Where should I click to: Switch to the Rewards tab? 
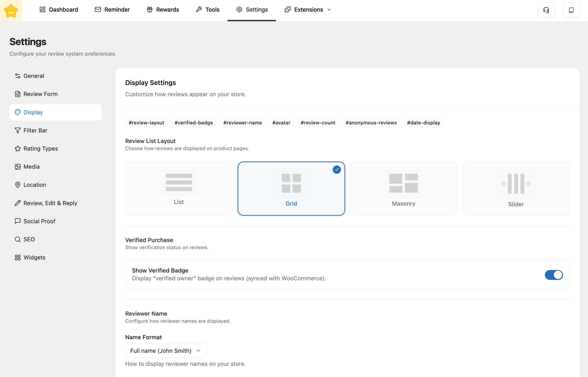tap(163, 10)
